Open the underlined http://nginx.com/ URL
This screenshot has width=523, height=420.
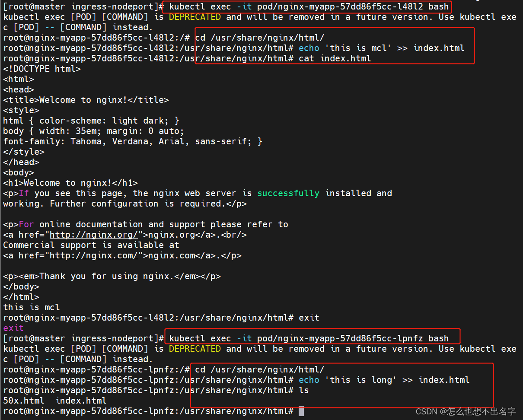(x=94, y=255)
